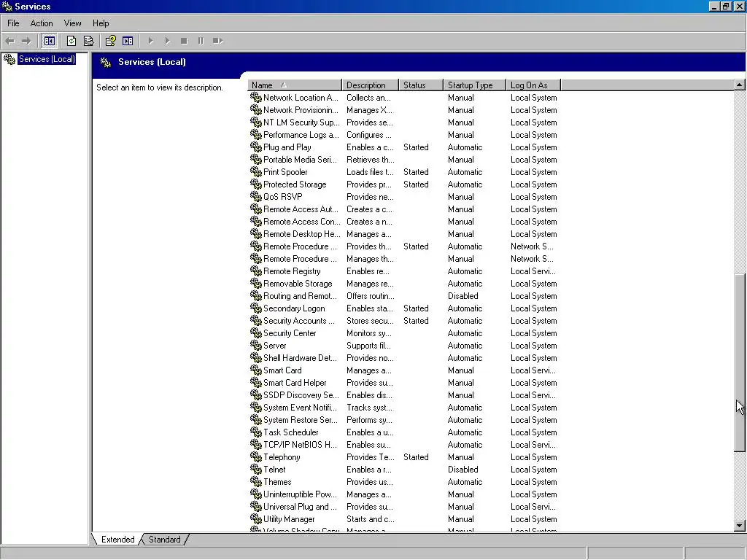Click the Stop Service square icon
Viewport: 747px width, 560px height.
coord(184,41)
